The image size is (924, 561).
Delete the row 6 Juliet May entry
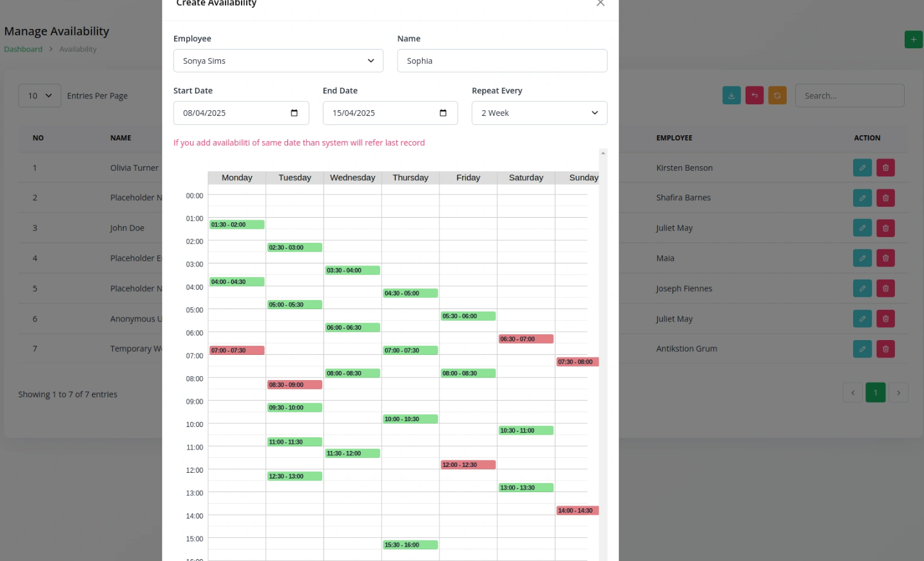coord(885,318)
